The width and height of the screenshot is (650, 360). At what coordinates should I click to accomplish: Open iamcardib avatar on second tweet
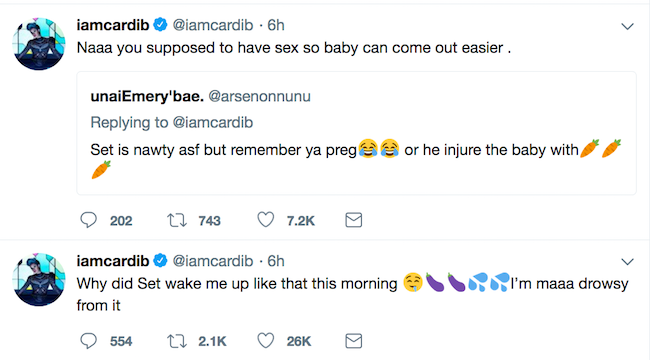click(x=39, y=280)
